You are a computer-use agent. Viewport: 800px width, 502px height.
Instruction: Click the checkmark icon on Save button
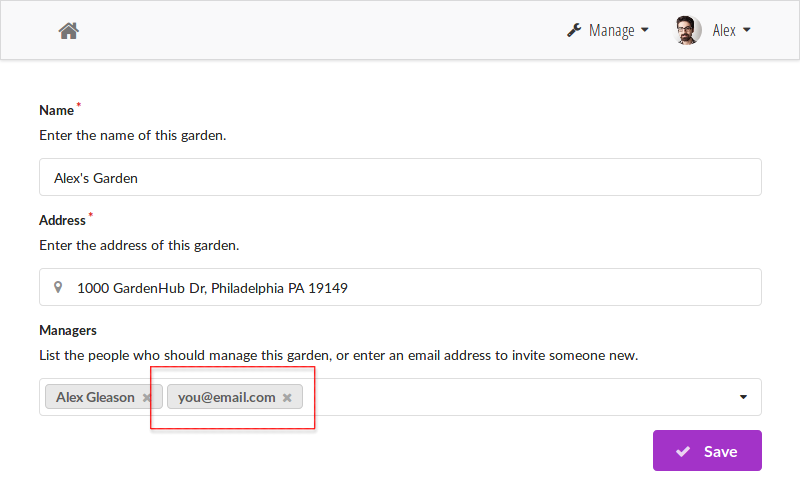pyautogui.click(x=683, y=451)
